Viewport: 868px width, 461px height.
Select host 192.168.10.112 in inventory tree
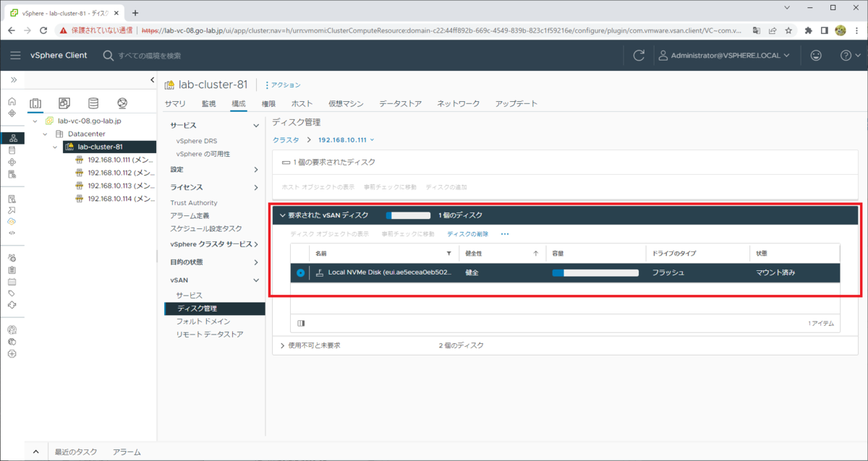[x=115, y=173]
